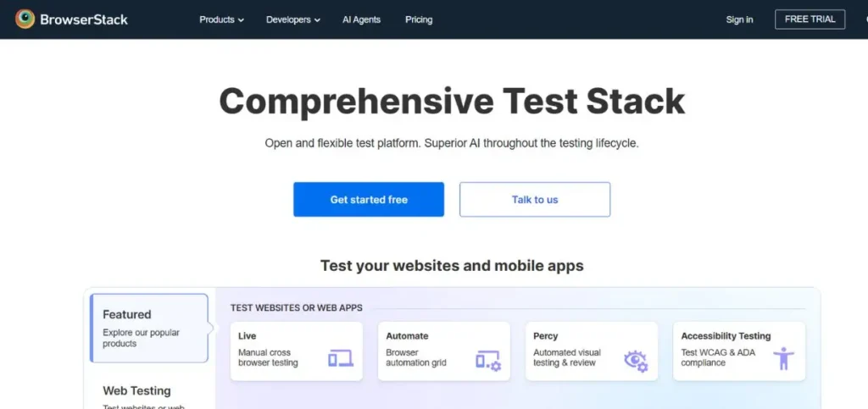
Task: Open the Percy visual testing card
Action: (x=592, y=351)
